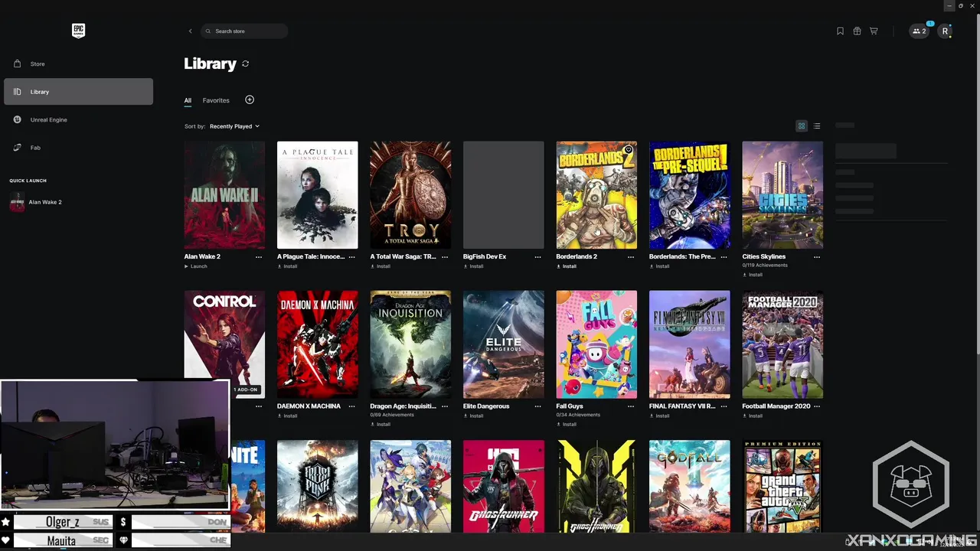Click the 1 ADD-ON badge on Control

point(246,390)
